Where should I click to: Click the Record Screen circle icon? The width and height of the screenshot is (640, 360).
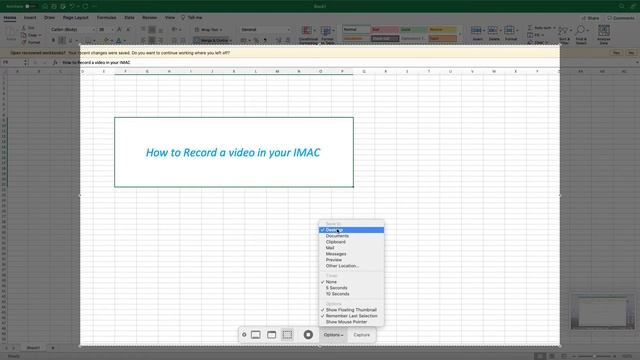pyautogui.click(x=308, y=335)
